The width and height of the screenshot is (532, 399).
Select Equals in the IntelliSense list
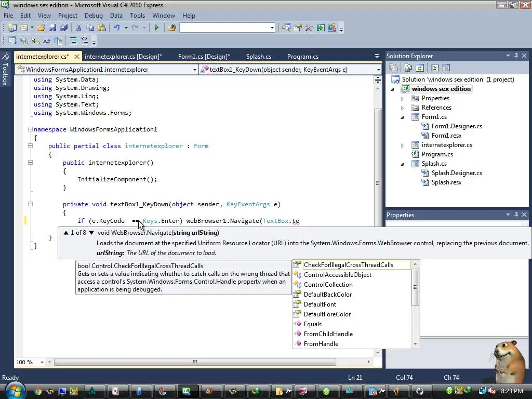point(352,324)
